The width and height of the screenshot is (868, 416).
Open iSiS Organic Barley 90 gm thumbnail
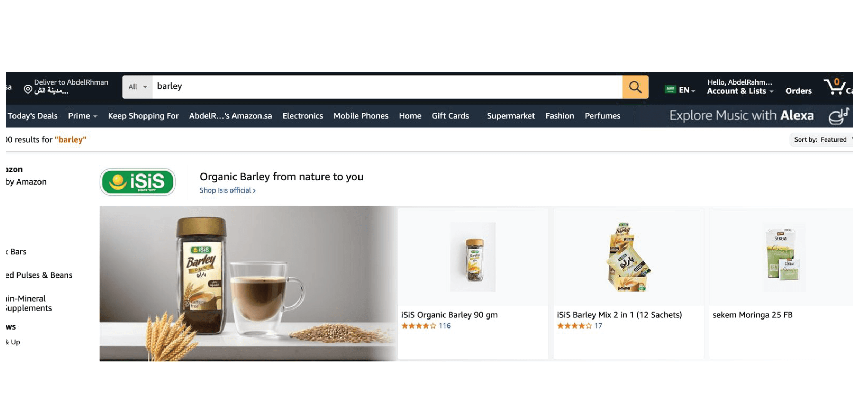(x=473, y=257)
